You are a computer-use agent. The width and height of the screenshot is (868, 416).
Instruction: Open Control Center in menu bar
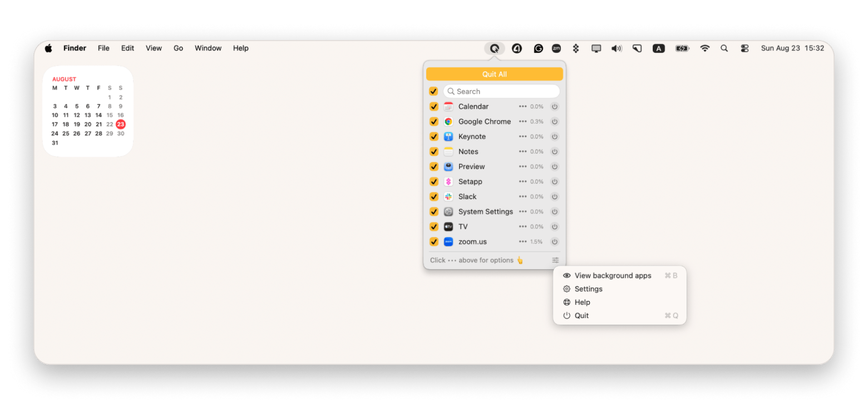[x=744, y=48]
